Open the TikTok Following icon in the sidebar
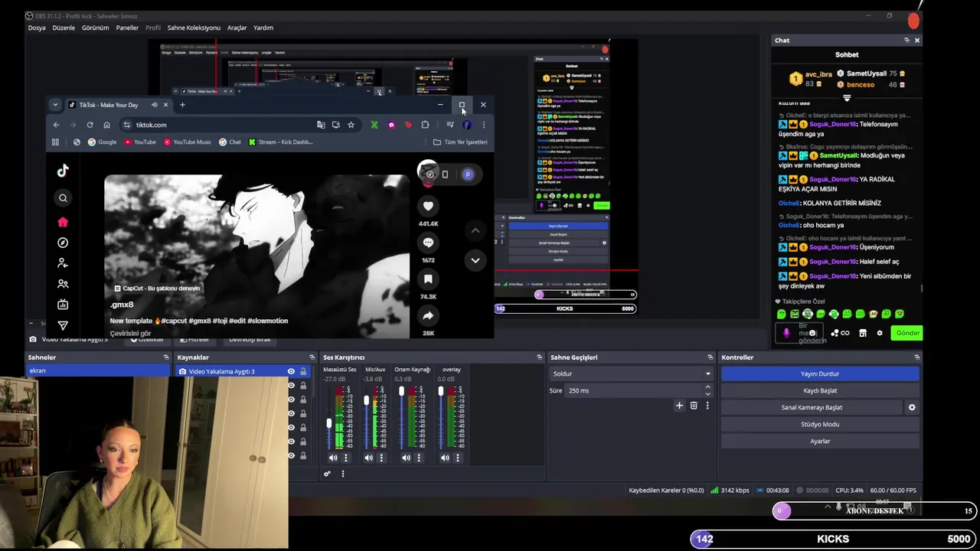Screen dimensions: 980x551 [x=63, y=263]
